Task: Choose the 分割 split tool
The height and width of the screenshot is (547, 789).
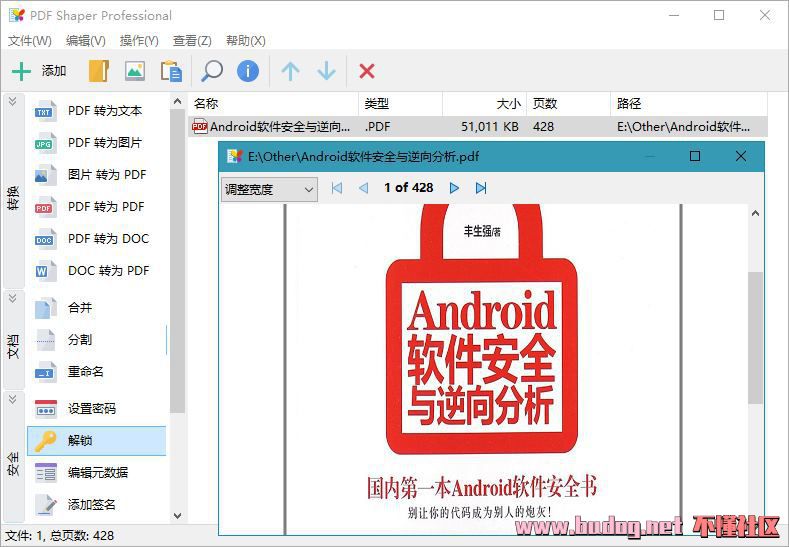Action: (x=97, y=340)
